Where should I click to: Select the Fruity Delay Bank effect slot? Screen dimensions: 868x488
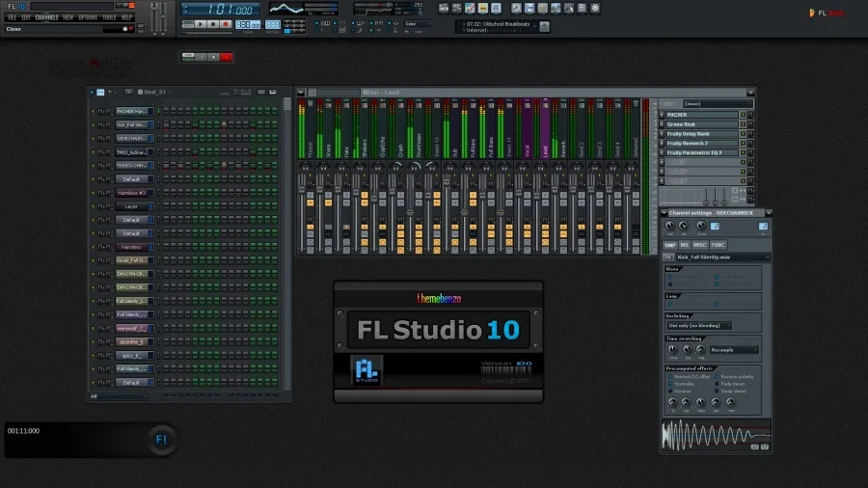pyautogui.click(x=701, y=133)
